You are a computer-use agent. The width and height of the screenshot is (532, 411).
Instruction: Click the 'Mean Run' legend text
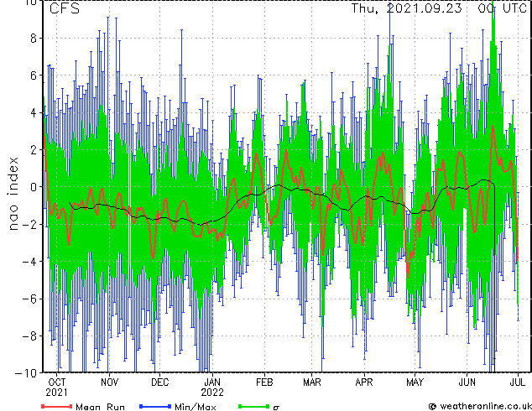click(100, 407)
